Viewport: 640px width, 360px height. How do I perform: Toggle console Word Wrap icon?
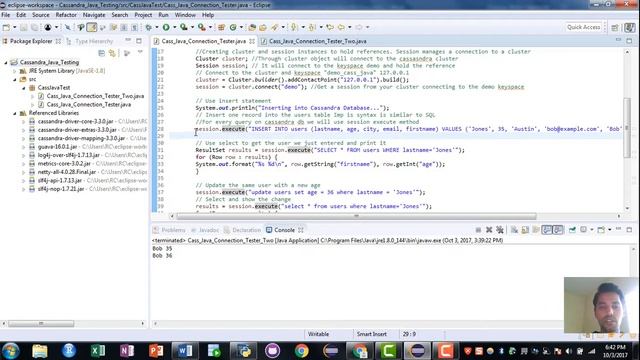coord(536,230)
